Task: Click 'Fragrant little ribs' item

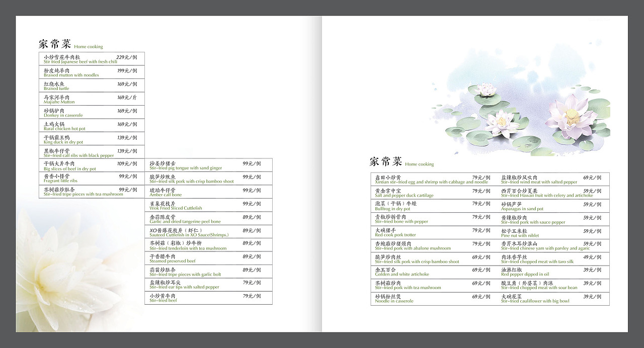Action: (60, 181)
